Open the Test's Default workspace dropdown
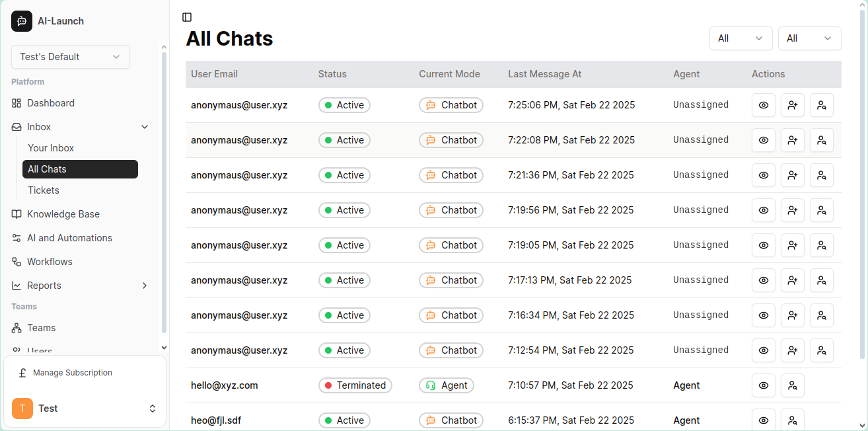The width and height of the screenshot is (868, 431). tap(71, 57)
